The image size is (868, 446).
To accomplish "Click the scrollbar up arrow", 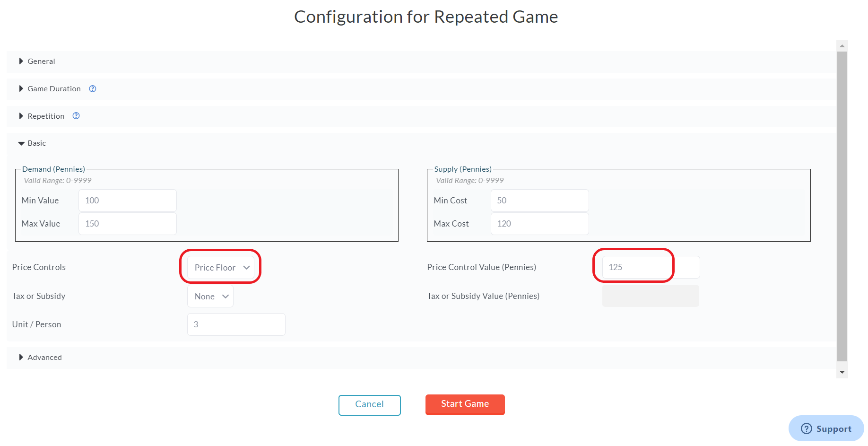I will (842, 46).
